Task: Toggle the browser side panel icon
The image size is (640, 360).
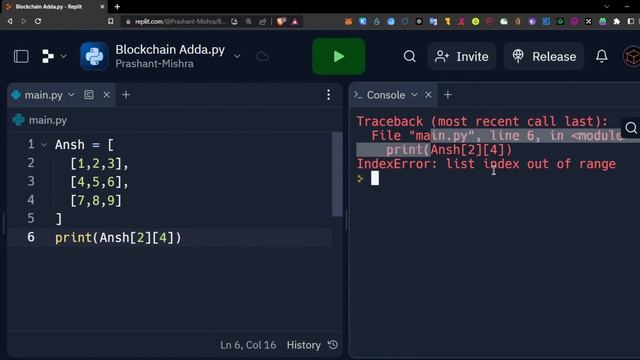Action: [x=631, y=21]
